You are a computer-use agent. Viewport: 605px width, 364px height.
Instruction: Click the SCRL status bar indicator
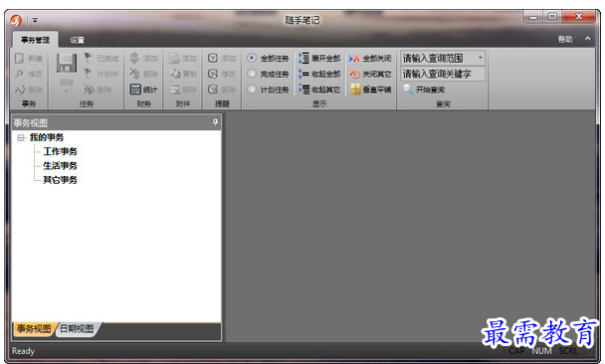[x=568, y=351]
